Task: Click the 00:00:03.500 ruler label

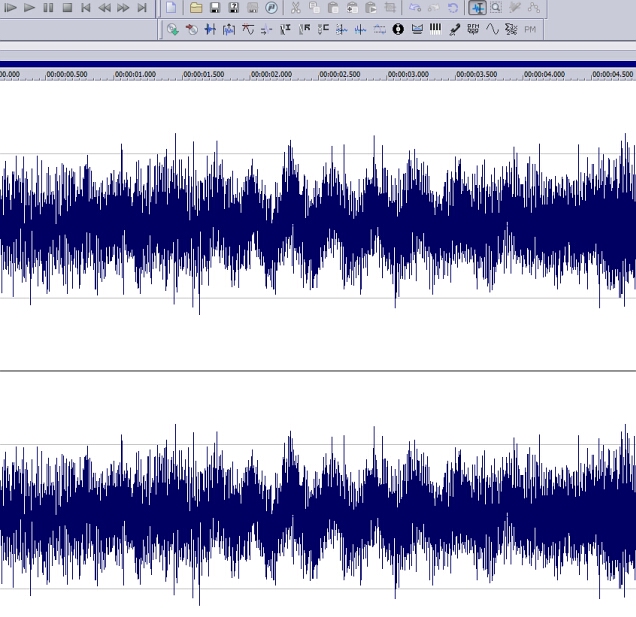Action: pos(477,74)
